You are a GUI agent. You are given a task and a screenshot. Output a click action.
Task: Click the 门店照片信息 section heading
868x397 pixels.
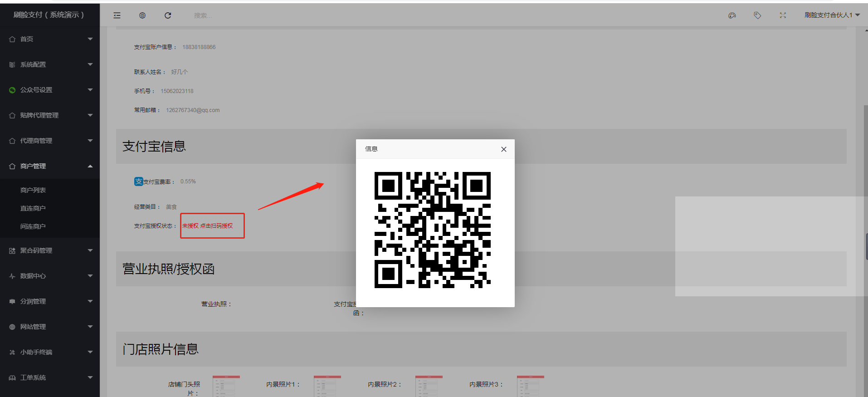(161, 349)
